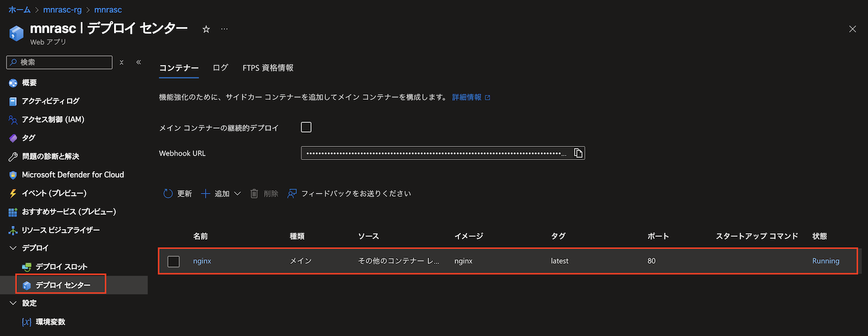This screenshot has height=336, width=868.
Task: Open アクセス制御 (IAM) in the sidebar
Action: 53,120
